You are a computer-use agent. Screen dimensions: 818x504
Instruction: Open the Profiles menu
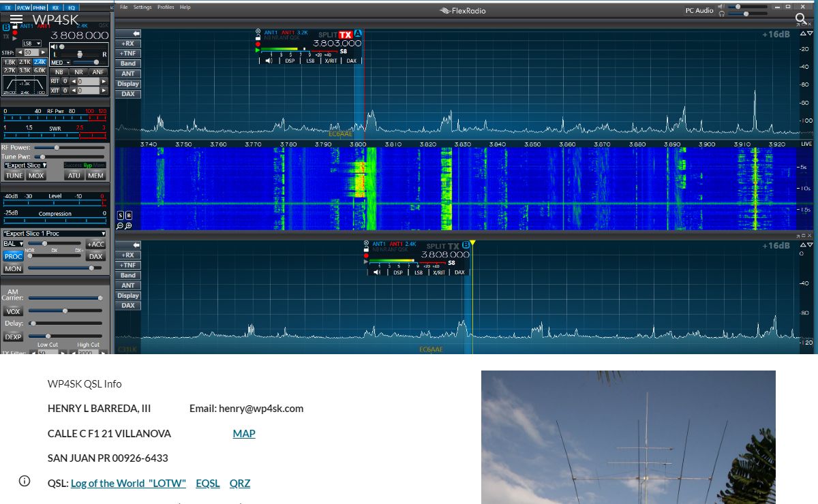(166, 7)
